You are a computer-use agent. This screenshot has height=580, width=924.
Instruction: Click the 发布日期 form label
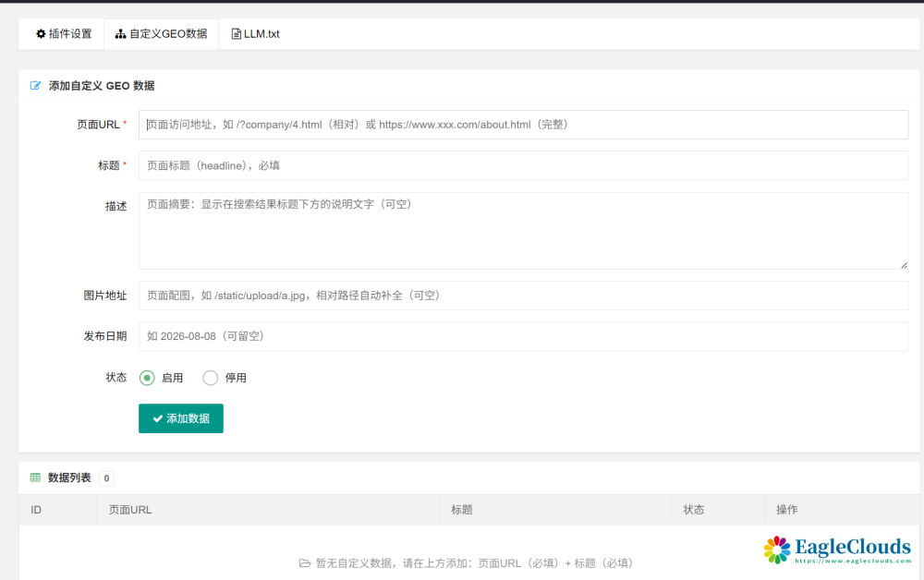(x=105, y=336)
